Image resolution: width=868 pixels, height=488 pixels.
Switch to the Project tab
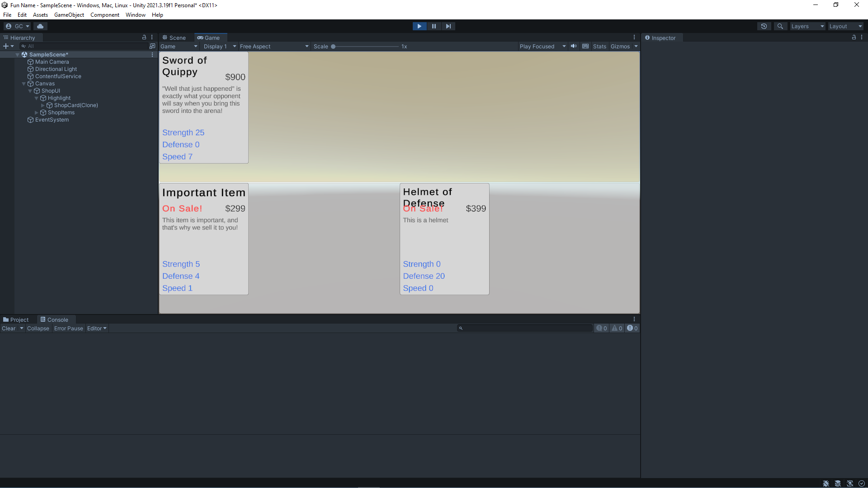pos(17,319)
